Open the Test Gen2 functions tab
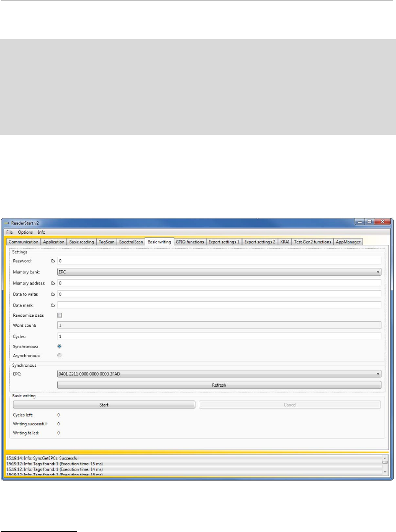 313,242
